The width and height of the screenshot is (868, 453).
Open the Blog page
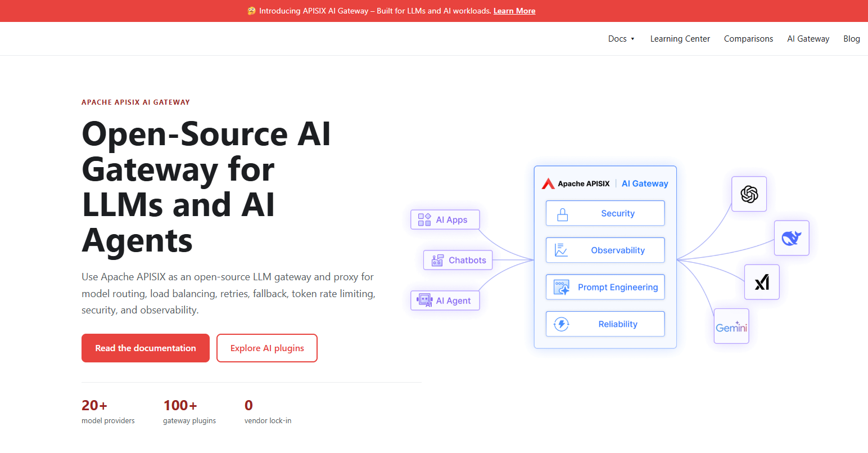[852, 39]
